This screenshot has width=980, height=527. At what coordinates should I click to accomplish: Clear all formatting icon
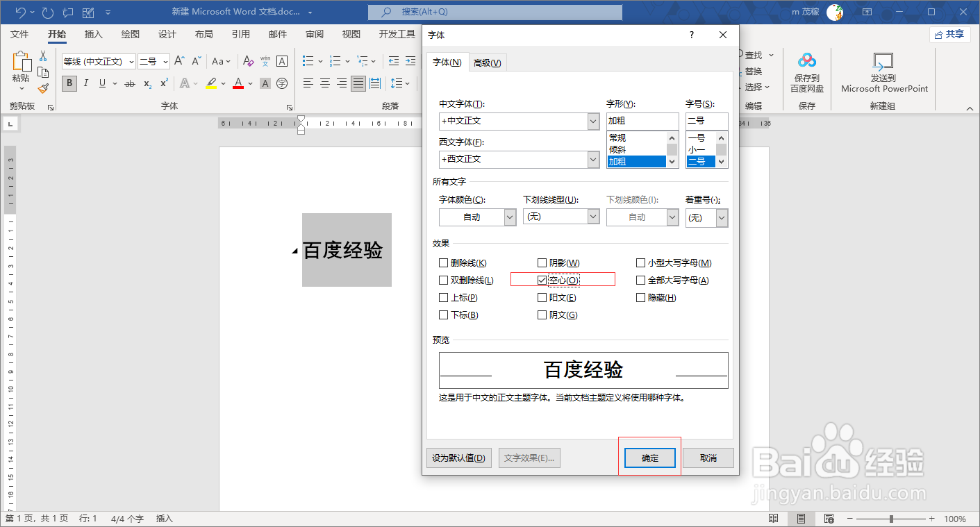click(249, 61)
